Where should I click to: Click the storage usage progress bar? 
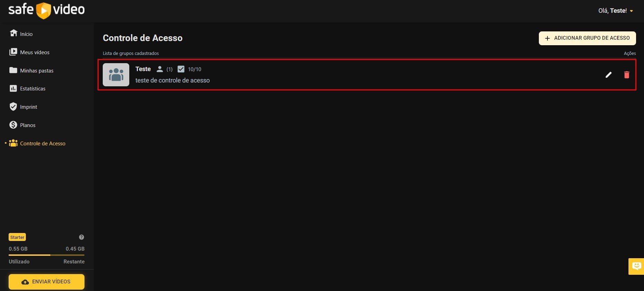click(x=47, y=255)
